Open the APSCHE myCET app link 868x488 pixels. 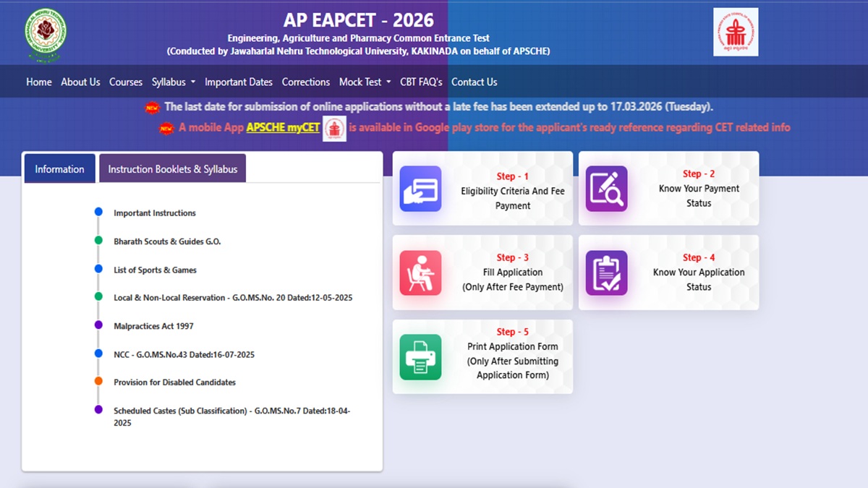283,127
